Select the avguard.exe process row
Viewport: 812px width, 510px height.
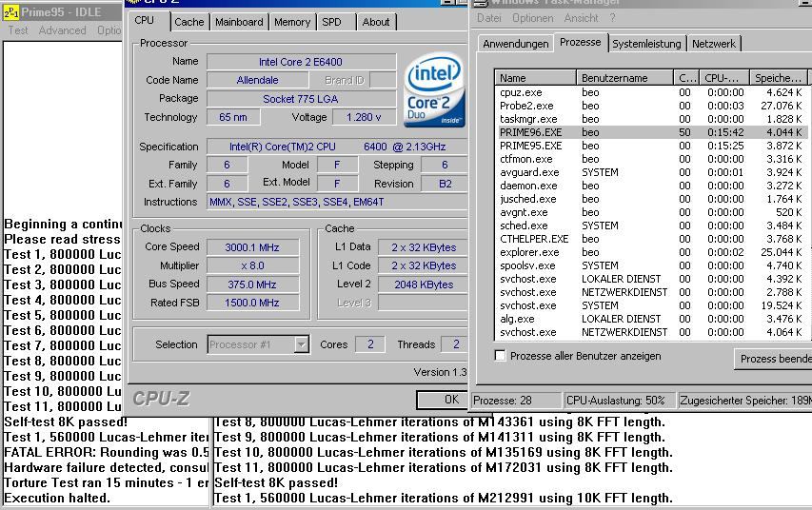[651, 172]
